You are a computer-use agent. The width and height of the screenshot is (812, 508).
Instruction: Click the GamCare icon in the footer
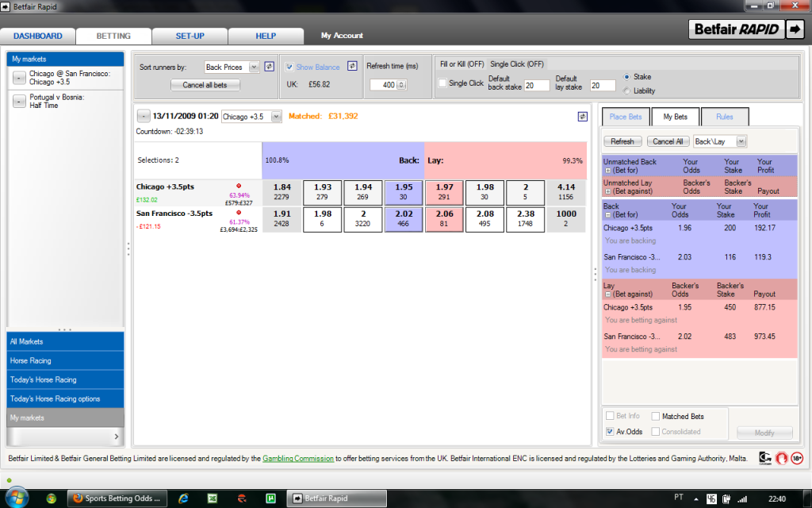(765, 458)
